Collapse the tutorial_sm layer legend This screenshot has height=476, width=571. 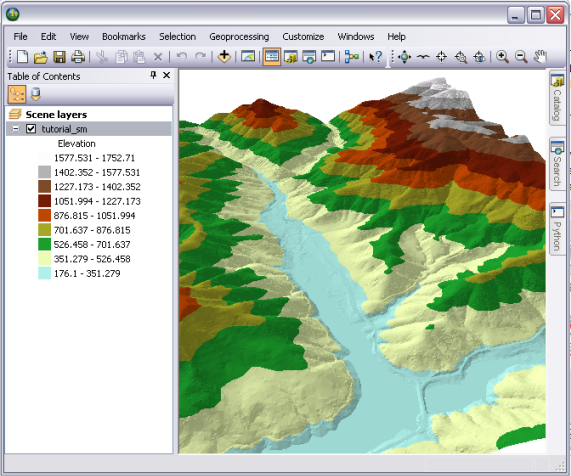point(15,129)
